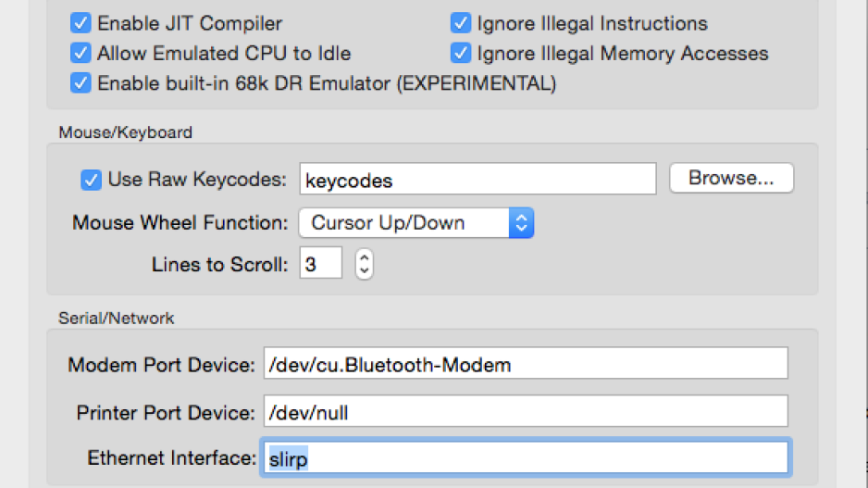This screenshot has width=868, height=488.
Task: Click the Printer Port Device field
Action: pyautogui.click(x=526, y=411)
